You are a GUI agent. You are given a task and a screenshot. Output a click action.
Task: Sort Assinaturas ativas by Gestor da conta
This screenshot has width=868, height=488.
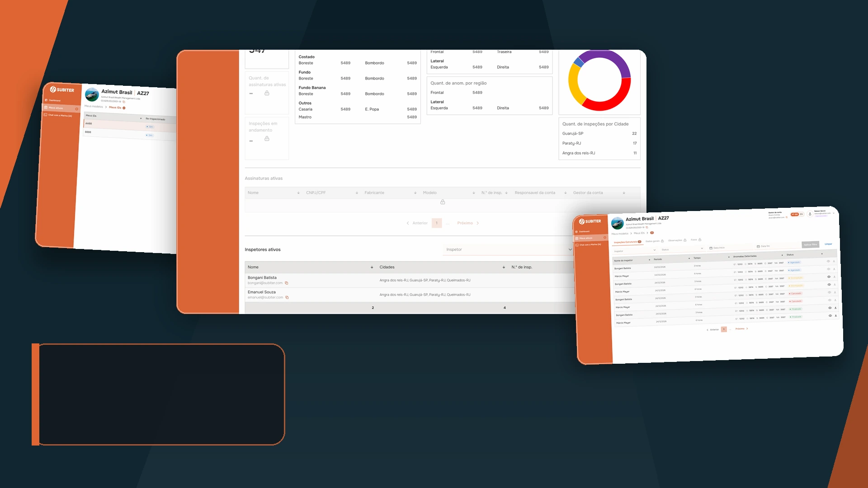(624, 193)
